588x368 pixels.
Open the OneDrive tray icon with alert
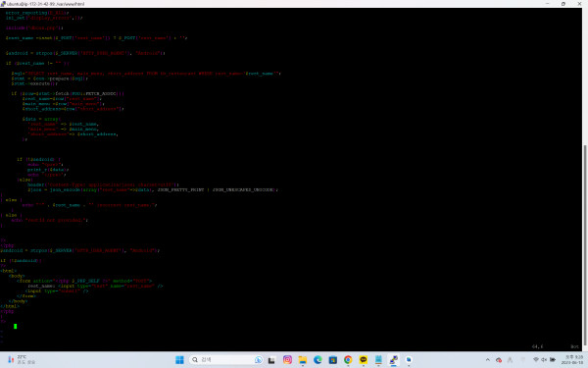[499, 360]
